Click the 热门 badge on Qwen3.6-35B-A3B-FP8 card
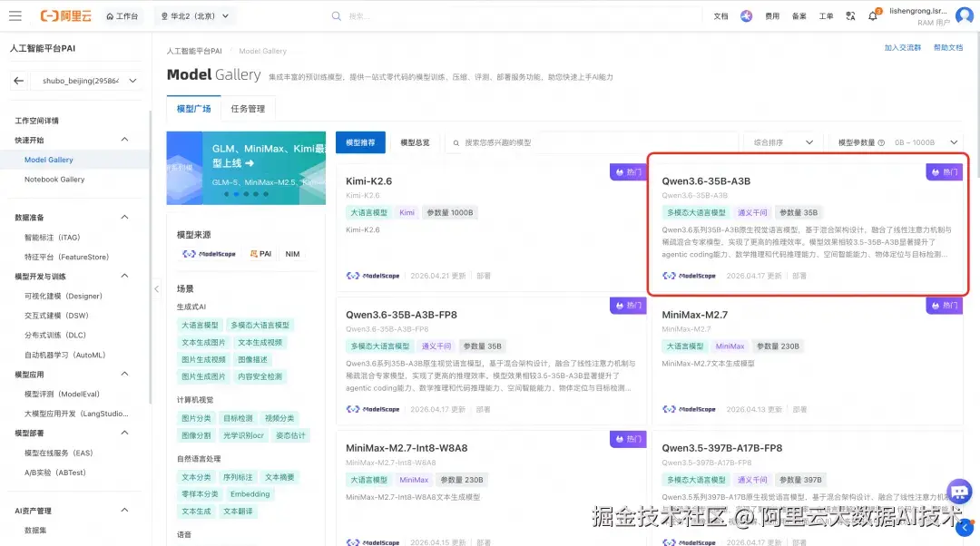Image resolution: width=980 pixels, height=546 pixels. click(x=628, y=306)
